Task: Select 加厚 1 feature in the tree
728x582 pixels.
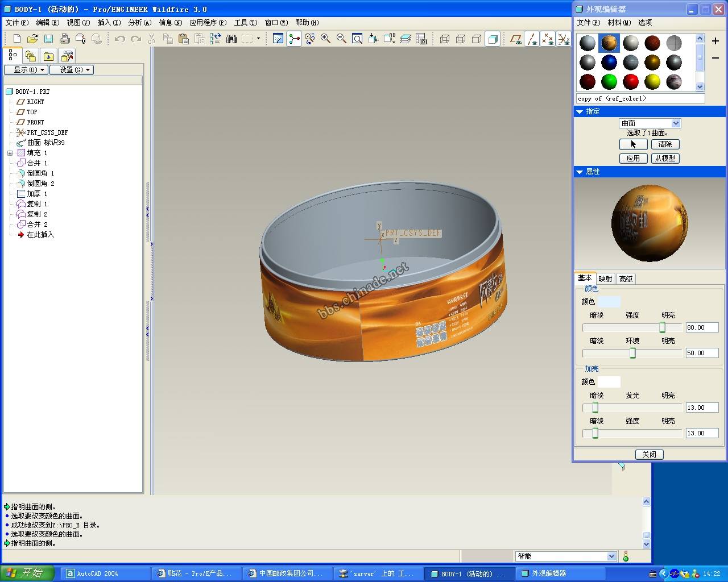Action: point(32,194)
